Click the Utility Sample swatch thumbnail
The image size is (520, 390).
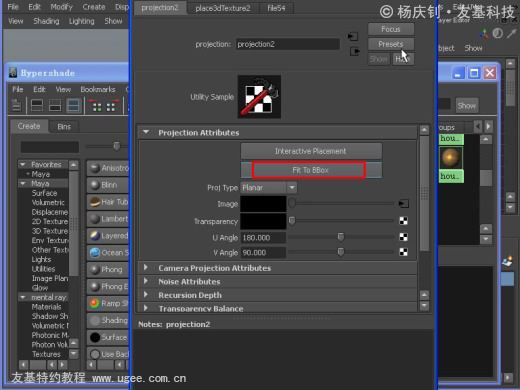point(259,97)
